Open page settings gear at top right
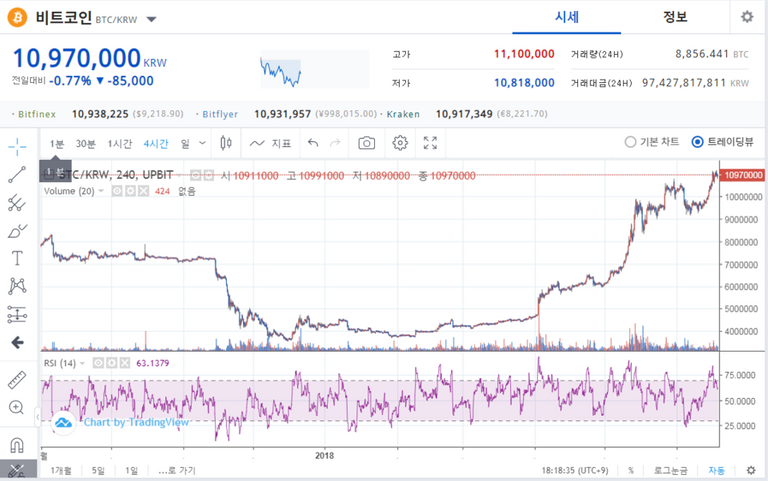Viewport: 768px width, 481px height. pyautogui.click(x=747, y=17)
